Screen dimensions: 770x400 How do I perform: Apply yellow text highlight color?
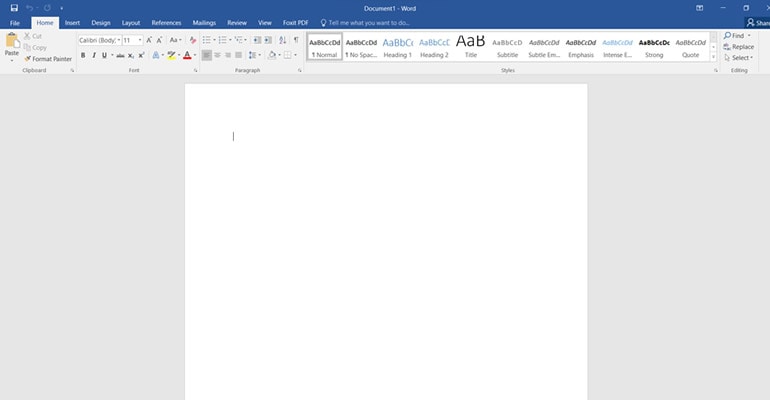pyautogui.click(x=171, y=55)
